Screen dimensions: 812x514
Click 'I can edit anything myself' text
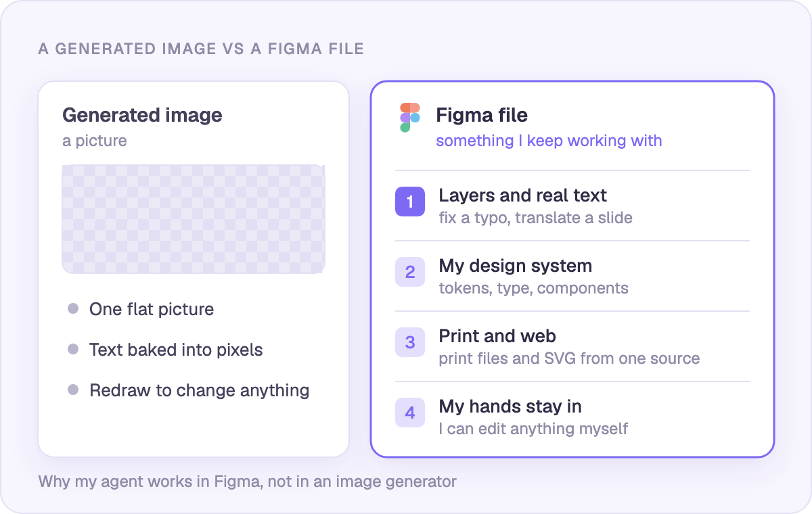534,429
